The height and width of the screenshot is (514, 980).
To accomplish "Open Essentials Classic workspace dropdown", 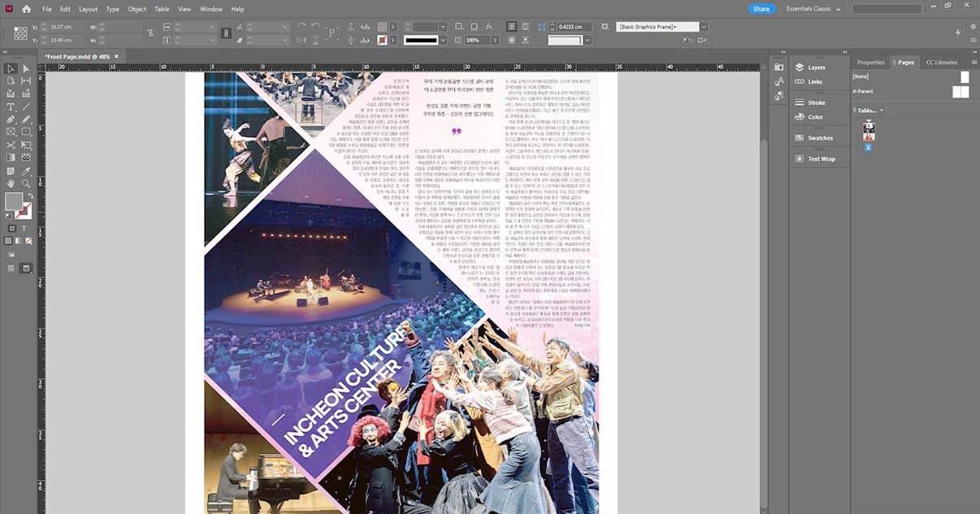I will (x=813, y=9).
